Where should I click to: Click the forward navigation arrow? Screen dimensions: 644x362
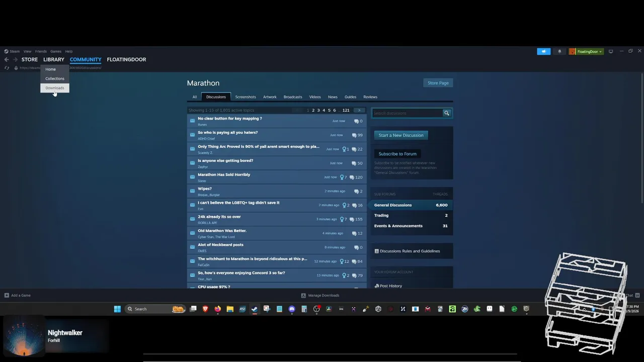[15, 59]
